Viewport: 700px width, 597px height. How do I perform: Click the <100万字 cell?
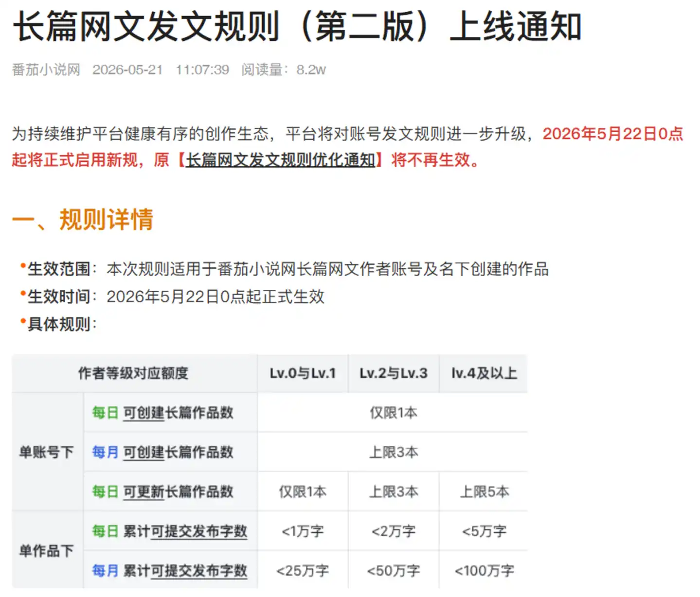(485, 570)
